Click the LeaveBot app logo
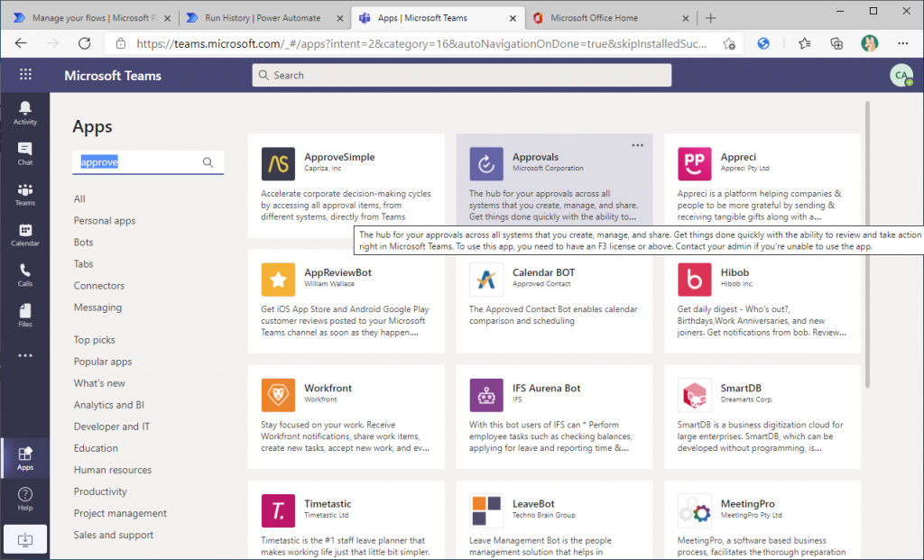The height and width of the screenshot is (560, 924). click(x=486, y=510)
